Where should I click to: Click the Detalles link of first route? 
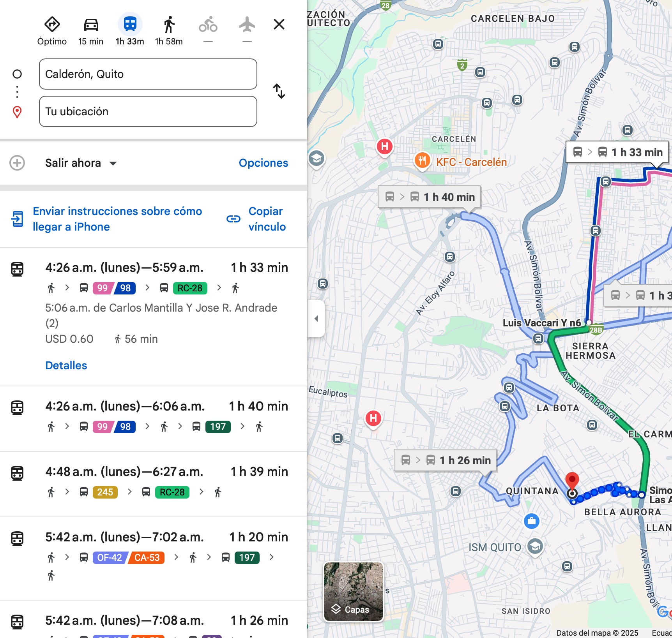pyautogui.click(x=66, y=365)
